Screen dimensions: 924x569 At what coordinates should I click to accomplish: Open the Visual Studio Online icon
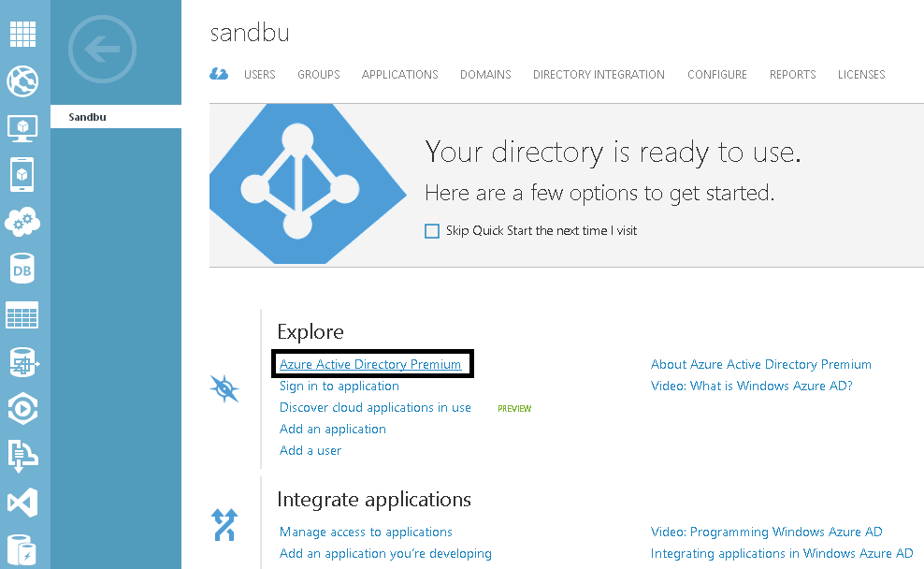pos(23,503)
